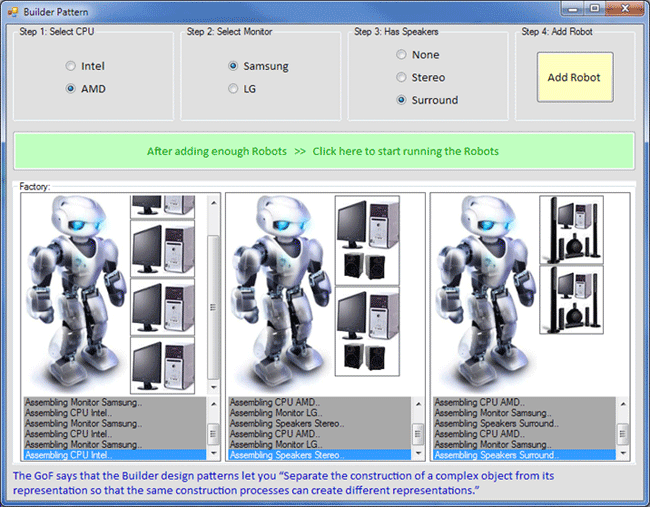Screen dimensions: 650x507
Task: Click the bottom computer thumbnail in first factory panel
Action: tap(162, 365)
